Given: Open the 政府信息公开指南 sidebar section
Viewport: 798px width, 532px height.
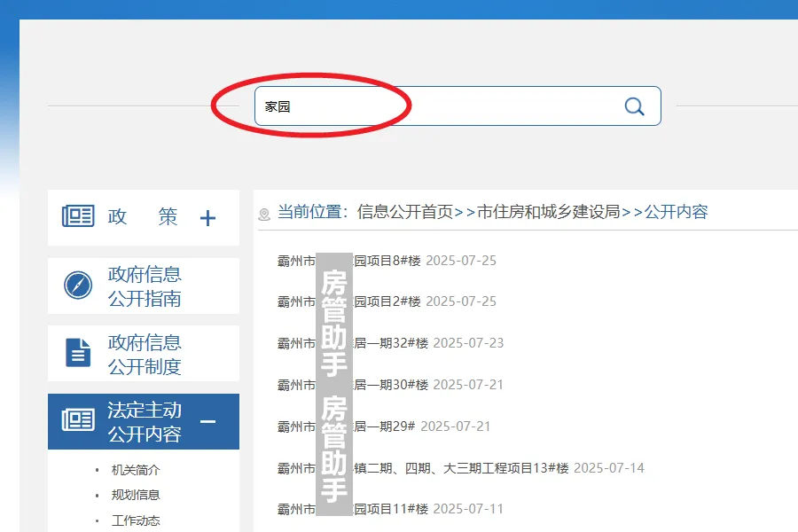Looking at the screenshot, I should pos(142,286).
